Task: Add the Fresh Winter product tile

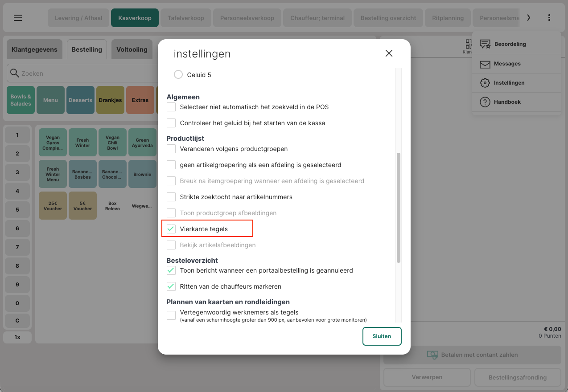Action: point(82,143)
